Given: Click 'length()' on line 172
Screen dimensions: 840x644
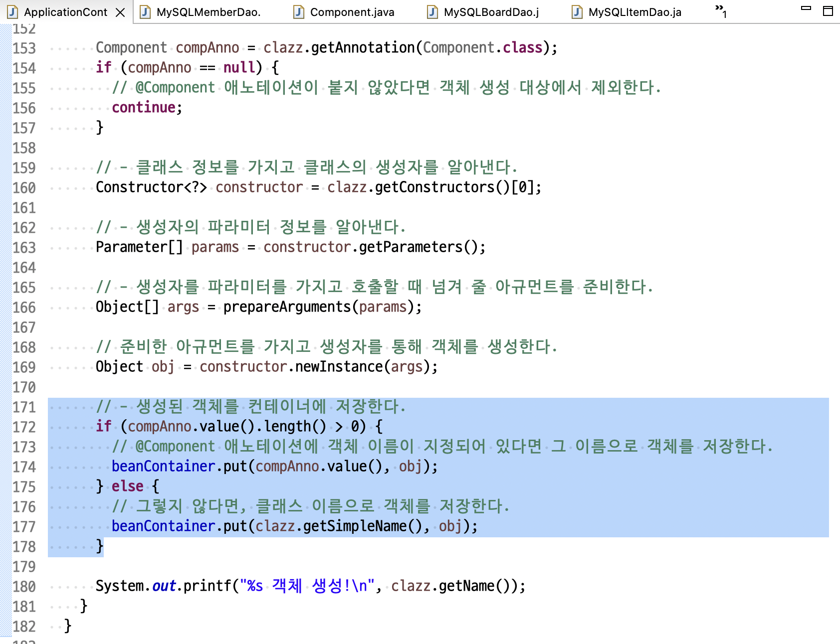Looking at the screenshot, I should pyautogui.click(x=295, y=427).
